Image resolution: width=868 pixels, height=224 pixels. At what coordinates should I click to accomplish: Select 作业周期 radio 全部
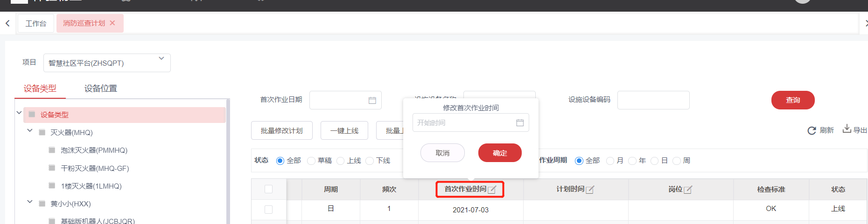point(579,161)
